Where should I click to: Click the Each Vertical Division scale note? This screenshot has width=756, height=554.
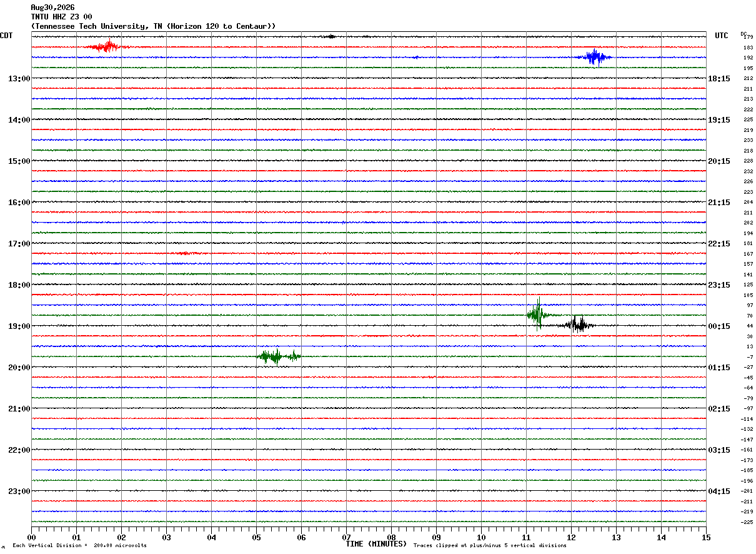[80, 546]
